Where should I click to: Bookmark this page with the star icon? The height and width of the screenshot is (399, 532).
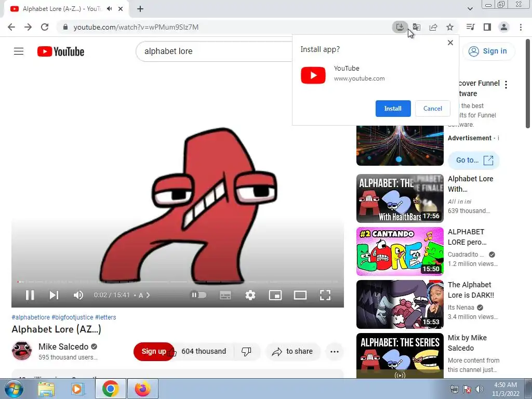449,27
